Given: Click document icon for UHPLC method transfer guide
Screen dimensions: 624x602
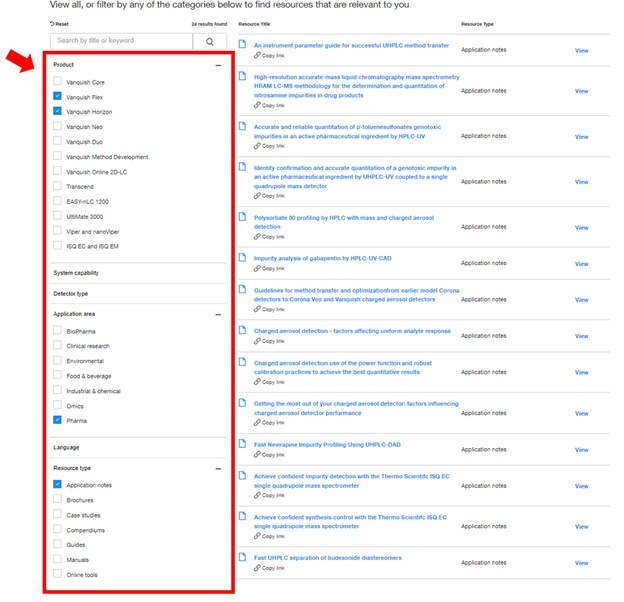Looking at the screenshot, I should (242, 44).
